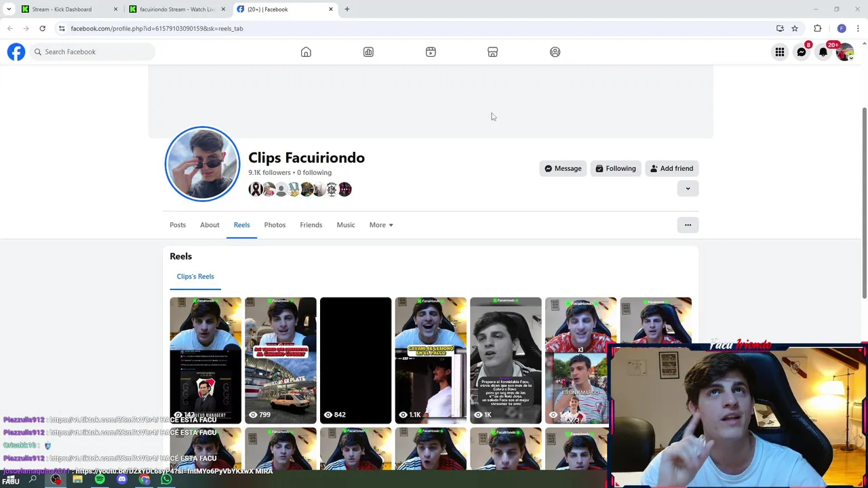Open Facebook's Ads Manager chart icon
Viewport: 868px width, 488px height.
(368, 52)
